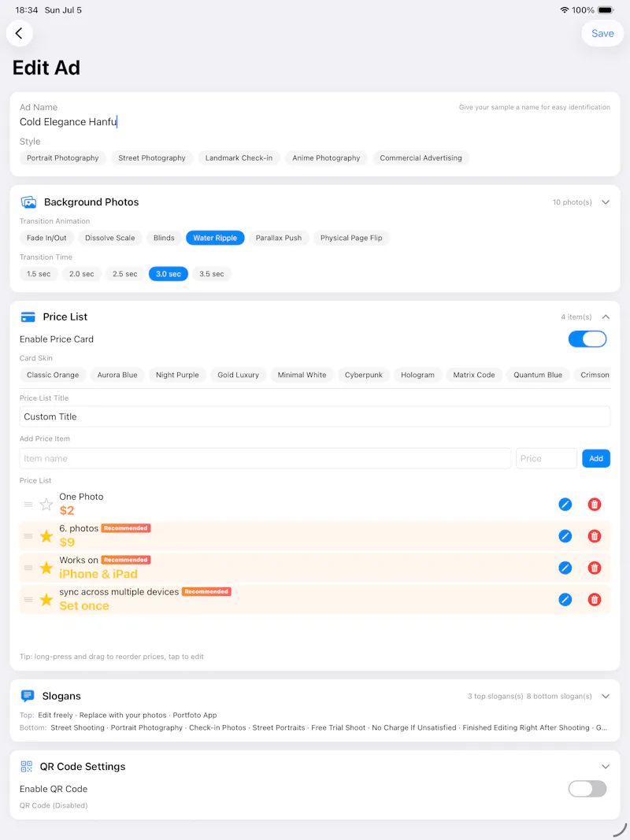Apply the Matrix Code card skin
Screen dimensions: 630x840
(x=474, y=375)
